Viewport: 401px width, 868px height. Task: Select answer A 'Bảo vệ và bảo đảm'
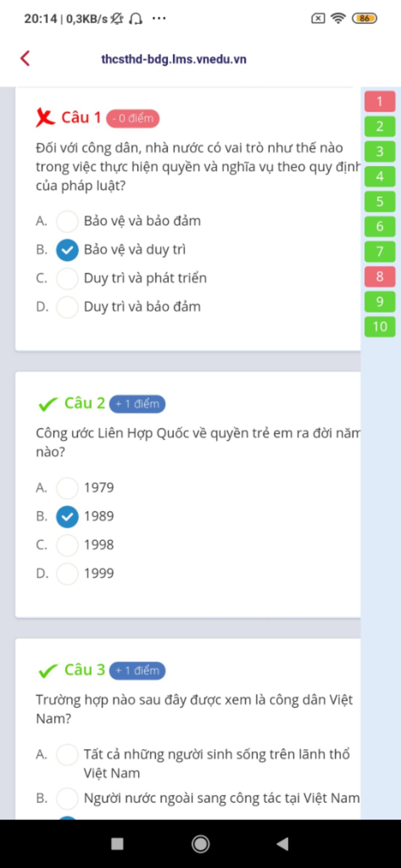67,221
